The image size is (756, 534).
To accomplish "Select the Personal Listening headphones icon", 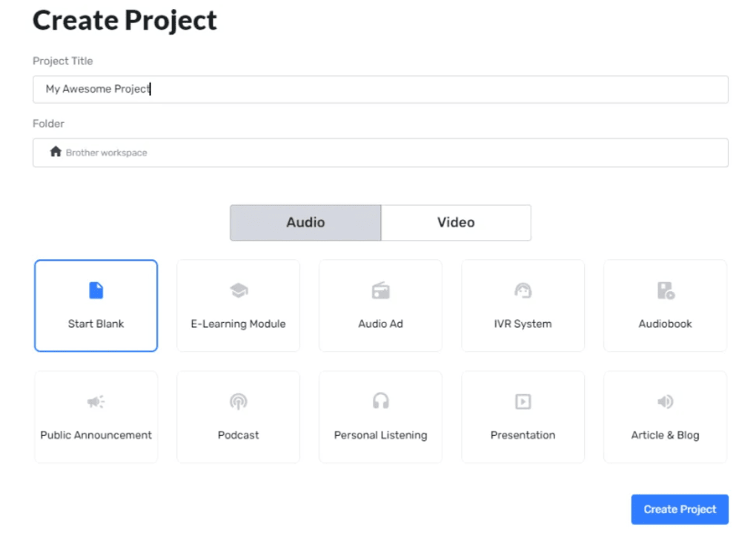I will click(380, 401).
